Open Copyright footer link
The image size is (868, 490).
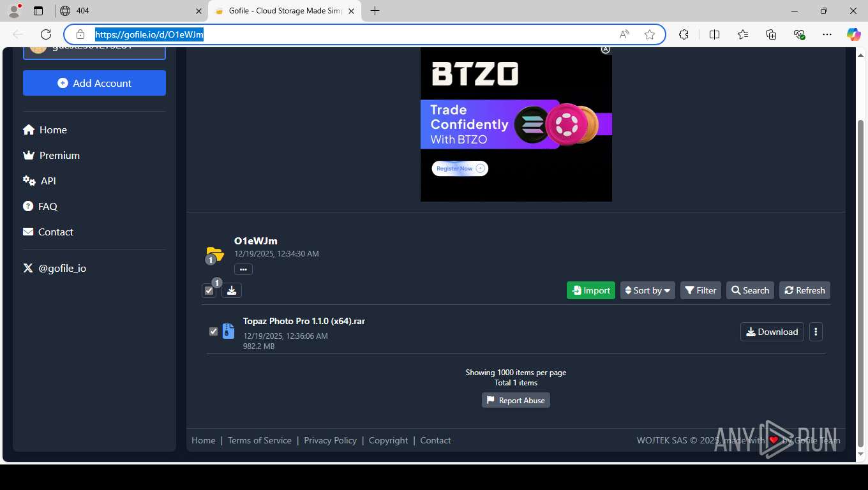coord(388,440)
